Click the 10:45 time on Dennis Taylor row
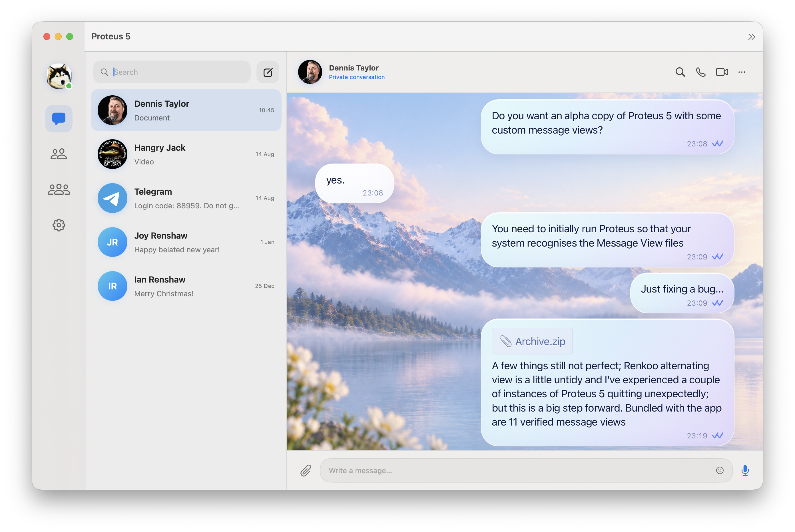Screen dimensions: 795x532 pos(266,110)
